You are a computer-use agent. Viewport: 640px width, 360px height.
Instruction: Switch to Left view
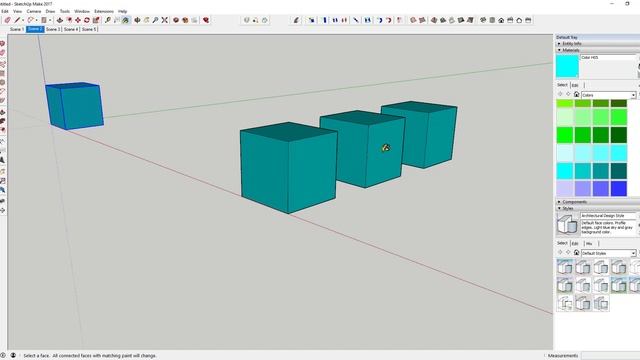528,20
